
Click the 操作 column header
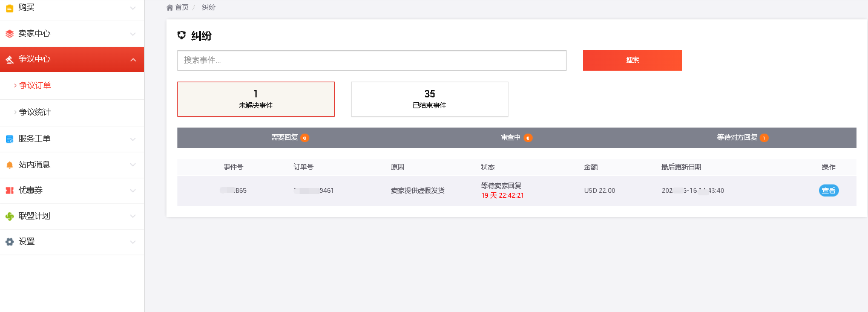(x=829, y=167)
